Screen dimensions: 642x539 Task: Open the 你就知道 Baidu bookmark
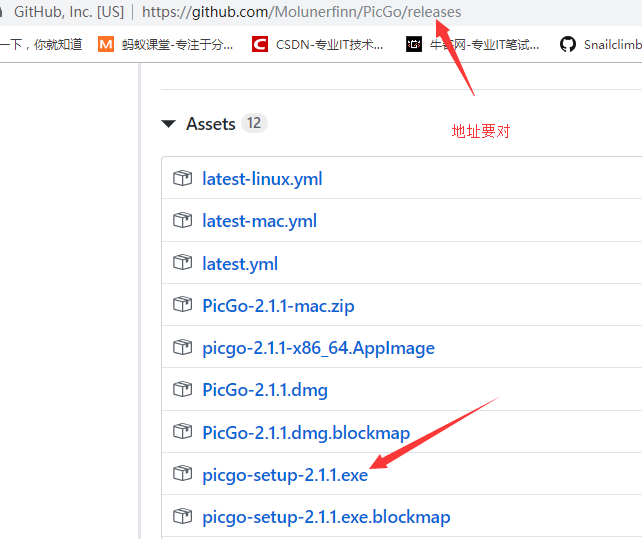[x=41, y=44]
